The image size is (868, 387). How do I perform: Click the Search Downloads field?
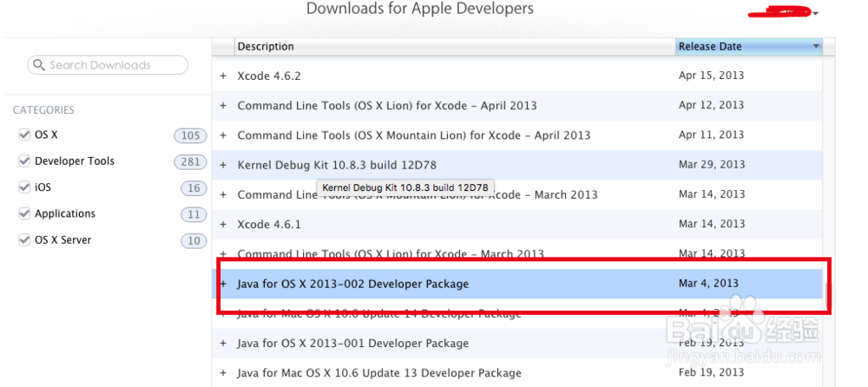coord(108,65)
